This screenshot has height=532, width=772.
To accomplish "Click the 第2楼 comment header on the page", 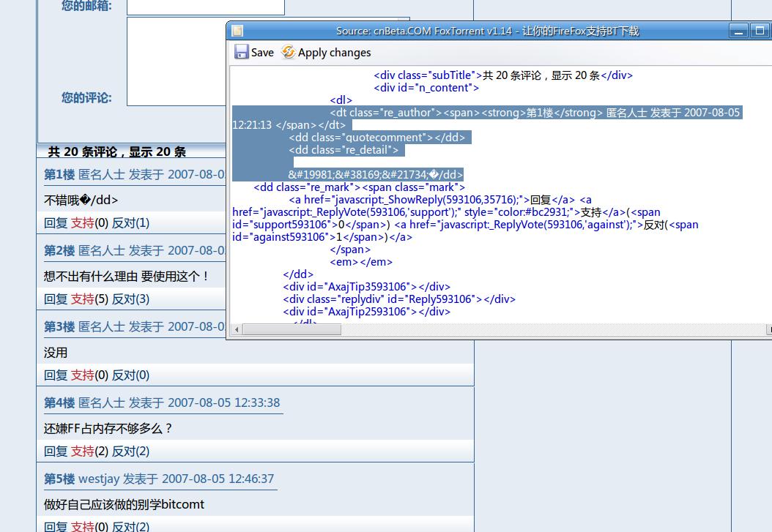I will point(135,251).
